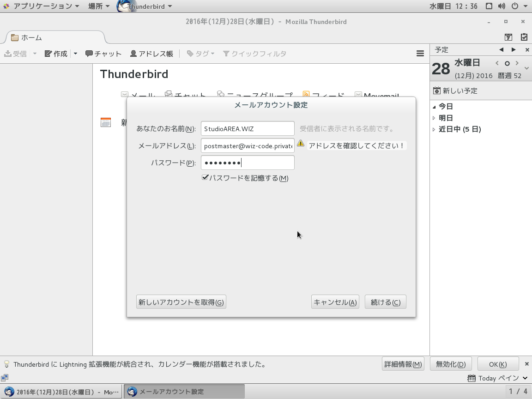Dismiss the Lightning notification bar
The height and width of the screenshot is (399, 532).
(526, 364)
